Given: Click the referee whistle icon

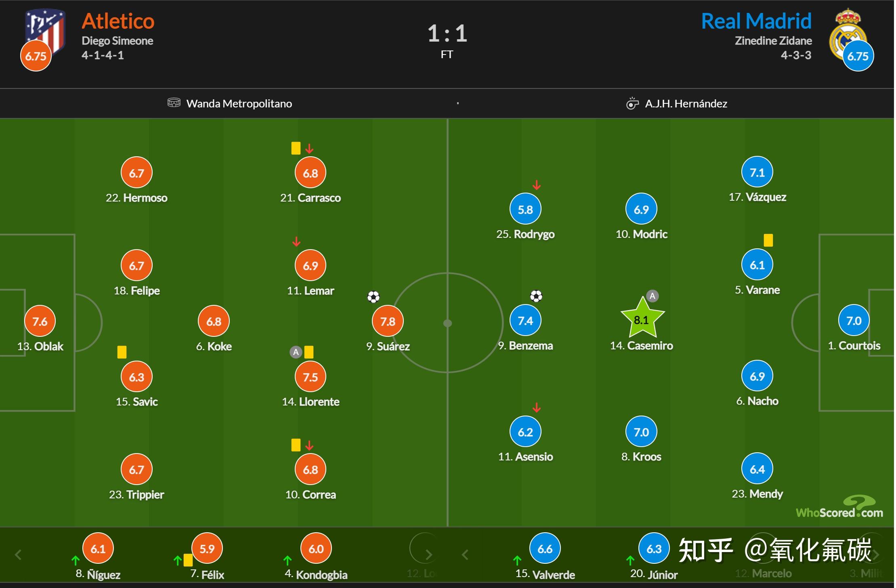Looking at the screenshot, I should [632, 103].
